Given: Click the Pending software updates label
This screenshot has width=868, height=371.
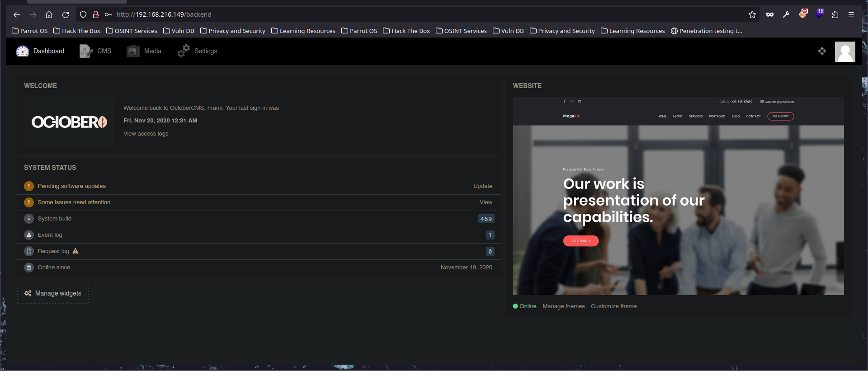Looking at the screenshot, I should coord(72,186).
